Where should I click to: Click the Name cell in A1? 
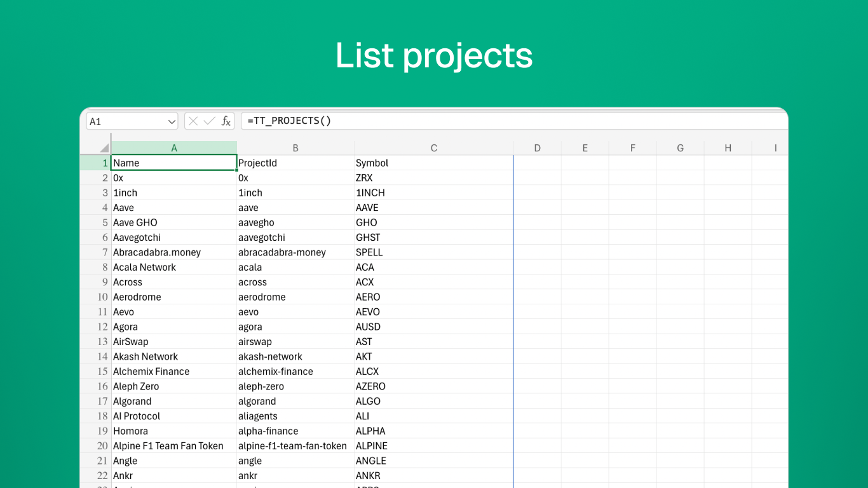(x=174, y=163)
